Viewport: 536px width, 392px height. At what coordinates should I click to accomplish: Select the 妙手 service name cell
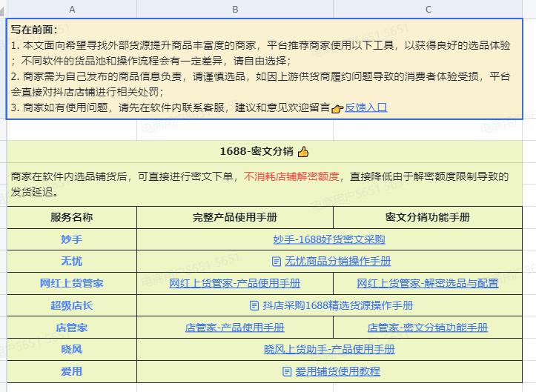pyautogui.click(x=72, y=239)
